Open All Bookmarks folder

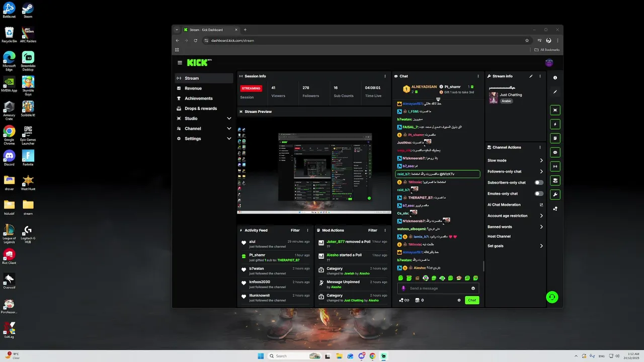[547, 50]
